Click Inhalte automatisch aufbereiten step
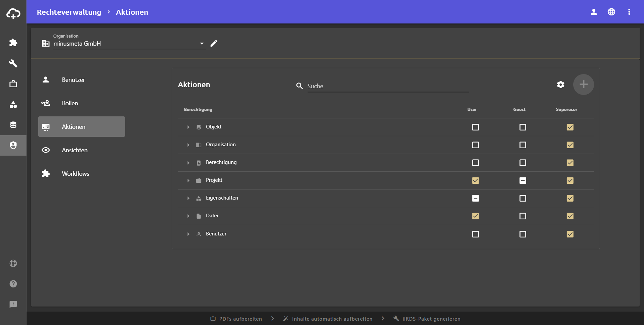The image size is (644, 325). 328,319
